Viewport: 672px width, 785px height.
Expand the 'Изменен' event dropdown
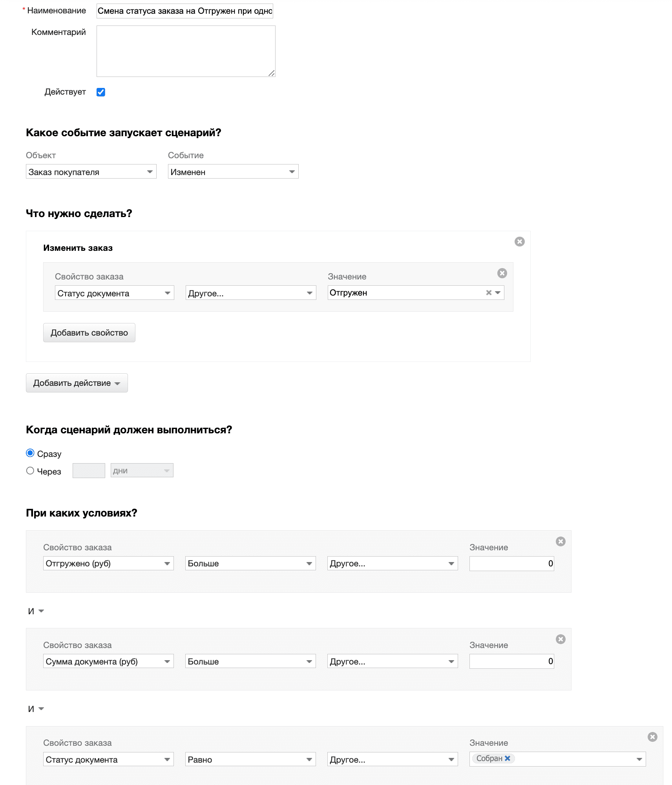pos(233,172)
